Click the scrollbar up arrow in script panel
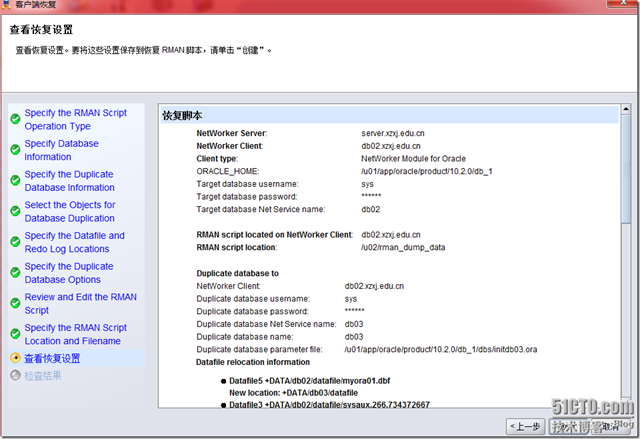Image resolution: width=640 pixels, height=439 pixels. coord(626,109)
